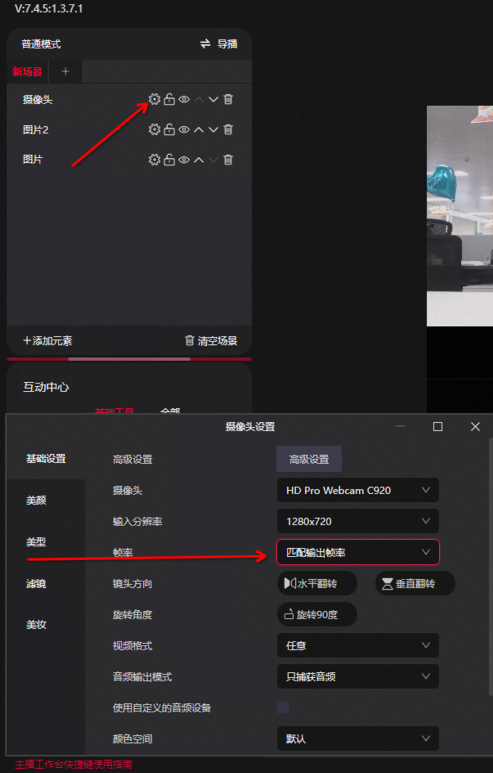The width and height of the screenshot is (493, 773).
Task: Toggle visibility eye of 图片
Action: (184, 160)
